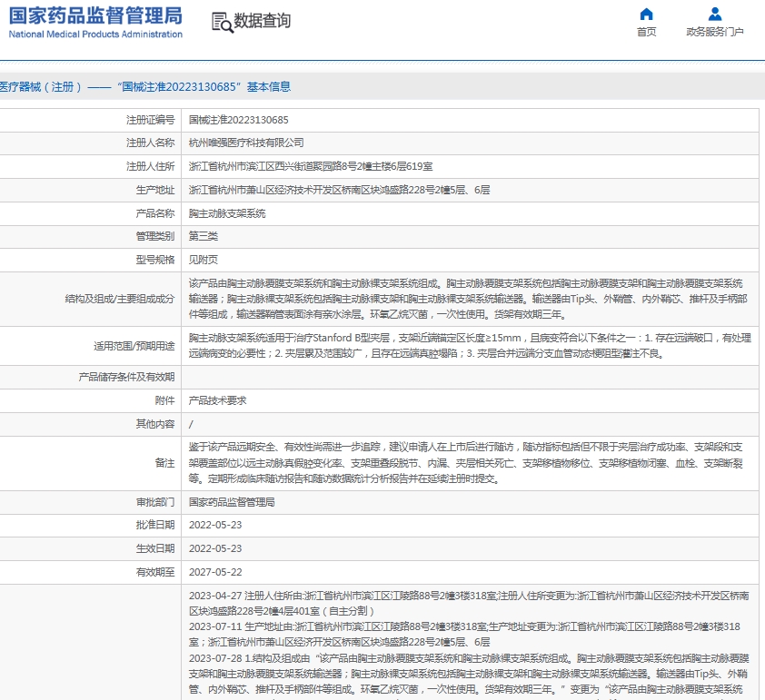Screen dimensions: 765x700
Task: Click the 首页 label under home icon
Action: point(647,32)
